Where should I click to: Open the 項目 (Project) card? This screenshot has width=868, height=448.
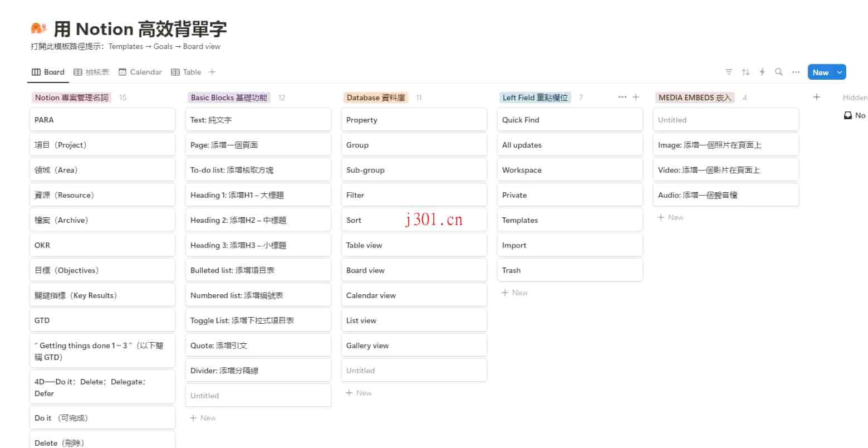pyautogui.click(x=102, y=145)
